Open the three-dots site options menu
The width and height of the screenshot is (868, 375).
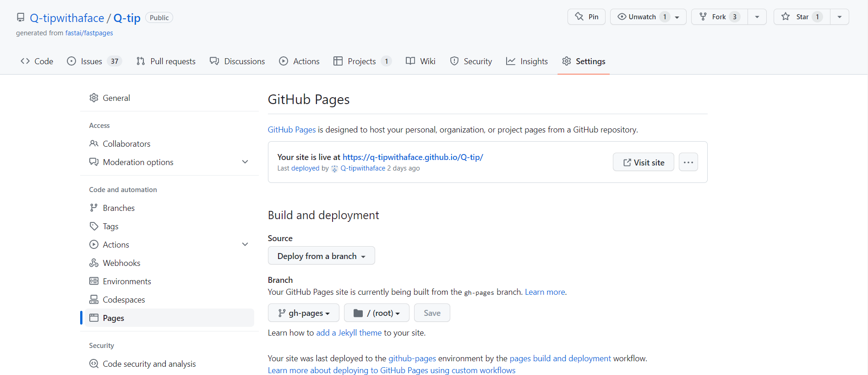coord(688,162)
